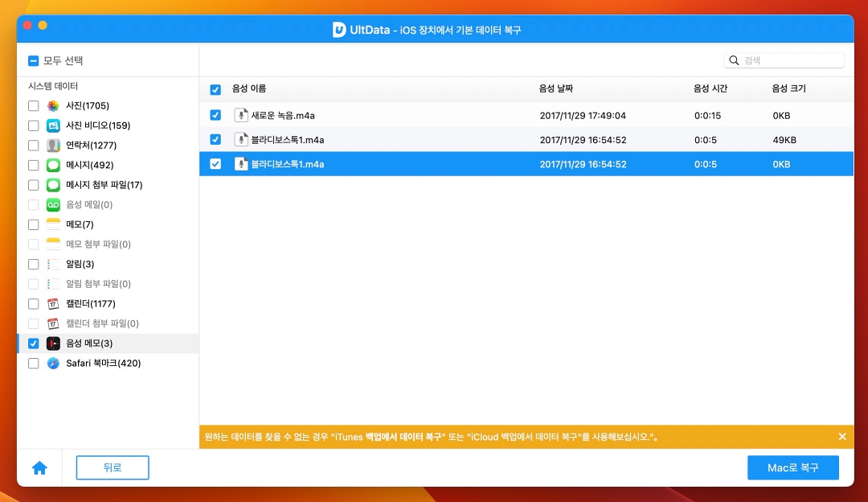Check the 캘린더(1177) checkbox

pyautogui.click(x=33, y=303)
